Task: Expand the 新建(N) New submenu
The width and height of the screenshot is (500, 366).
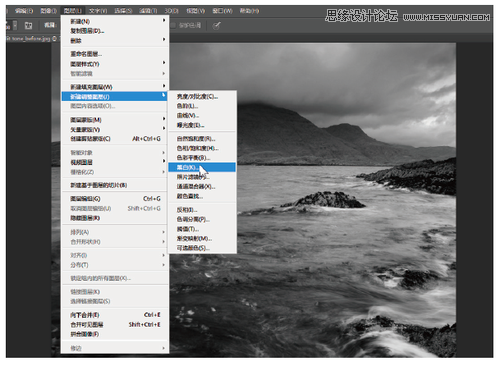Action: [x=115, y=21]
